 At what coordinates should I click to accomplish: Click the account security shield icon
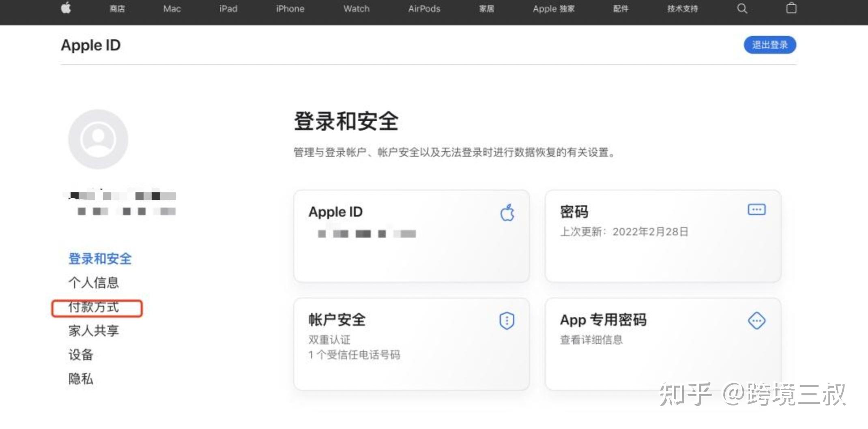point(507,321)
